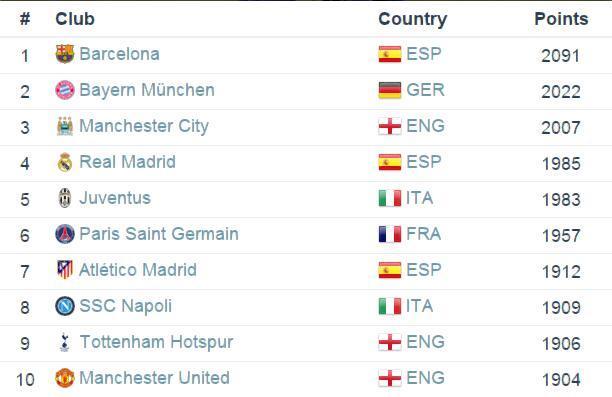Screen dimensions: 612x397
Task: Click the Manchester United crest icon
Action: pyautogui.click(x=65, y=378)
